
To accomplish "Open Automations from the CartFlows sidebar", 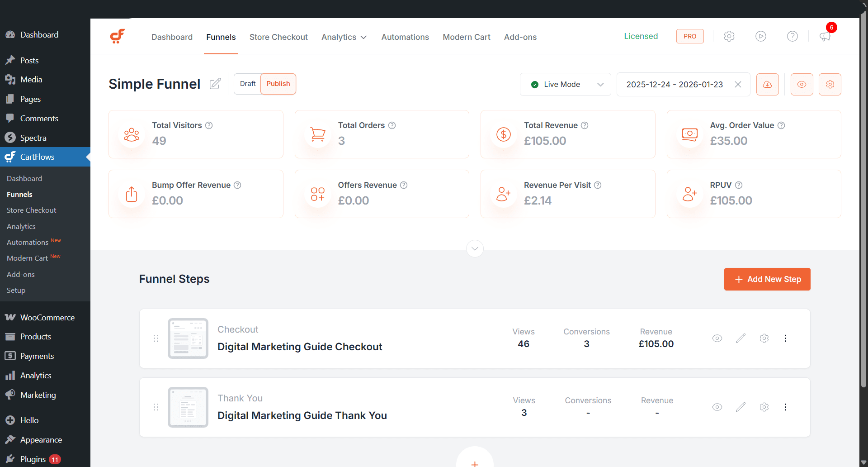I will point(27,242).
